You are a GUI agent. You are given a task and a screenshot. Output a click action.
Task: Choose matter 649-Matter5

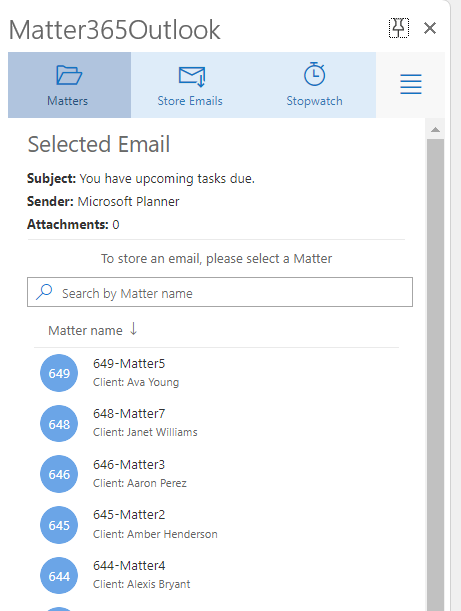(x=129, y=364)
